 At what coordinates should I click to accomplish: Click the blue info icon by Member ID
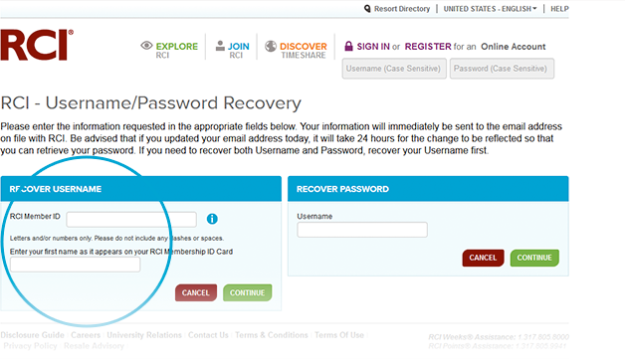tap(212, 219)
